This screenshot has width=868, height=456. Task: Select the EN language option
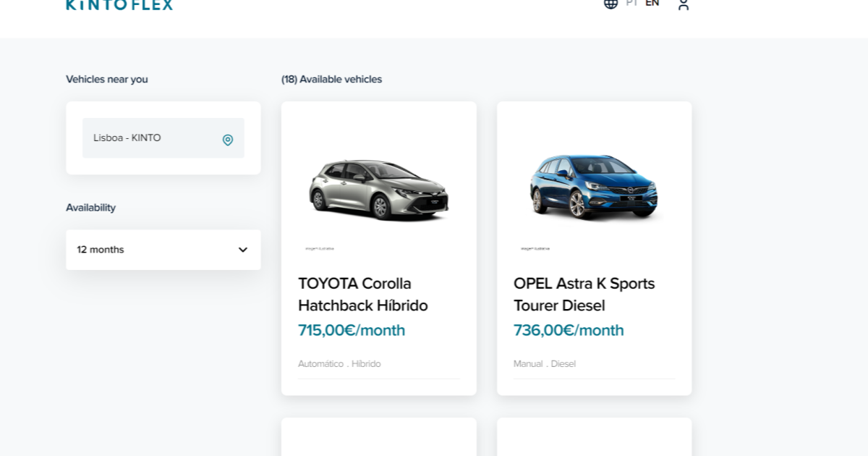652,3
